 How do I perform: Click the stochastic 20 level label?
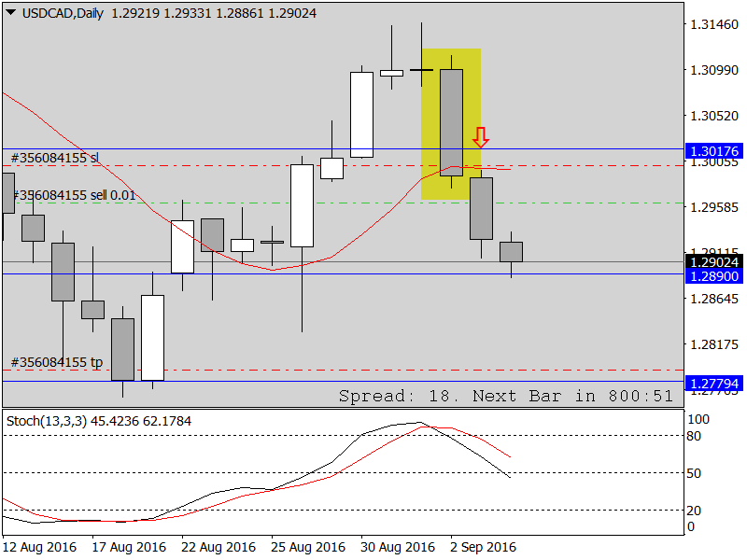coord(694,510)
